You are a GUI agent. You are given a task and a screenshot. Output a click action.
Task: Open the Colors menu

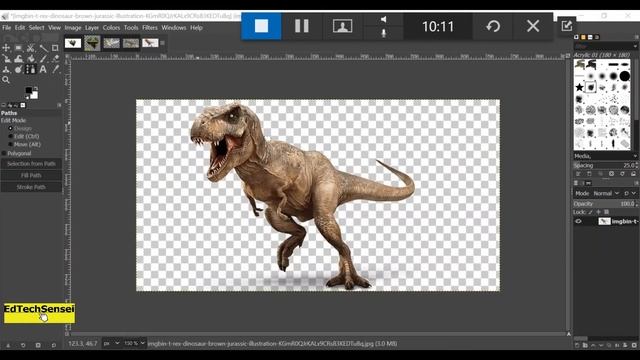(x=111, y=28)
